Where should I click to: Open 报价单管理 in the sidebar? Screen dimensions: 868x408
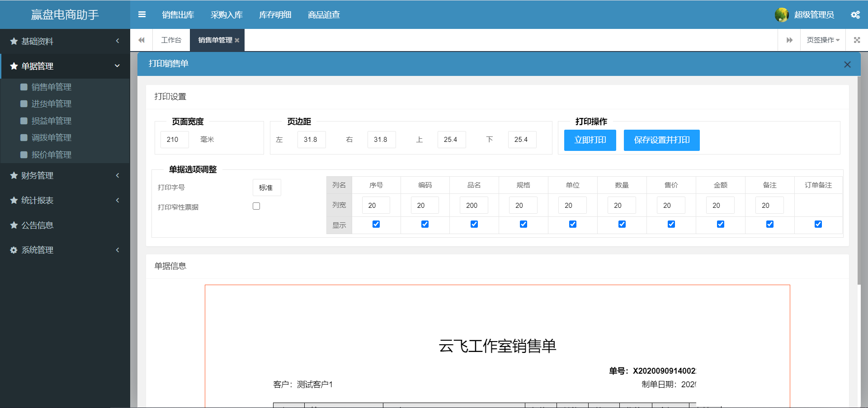(x=52, y=155)
